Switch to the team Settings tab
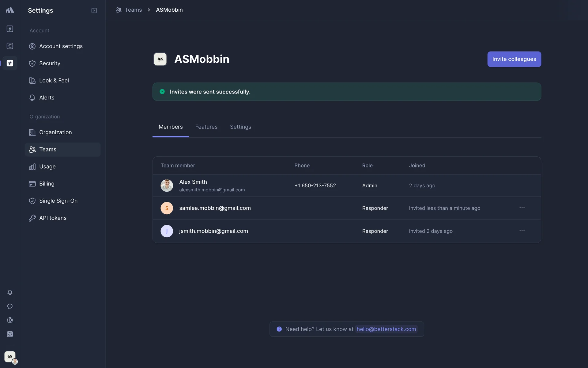588x368 pixels. (240, 127)
